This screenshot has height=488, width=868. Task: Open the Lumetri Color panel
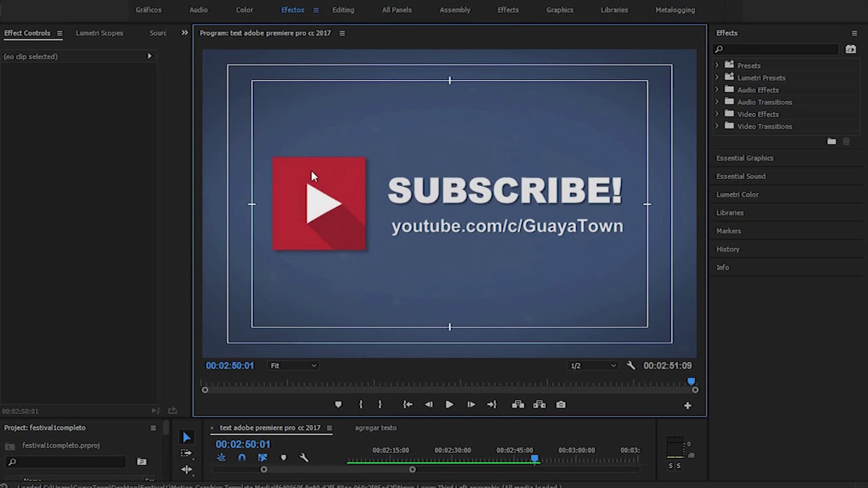737,195
